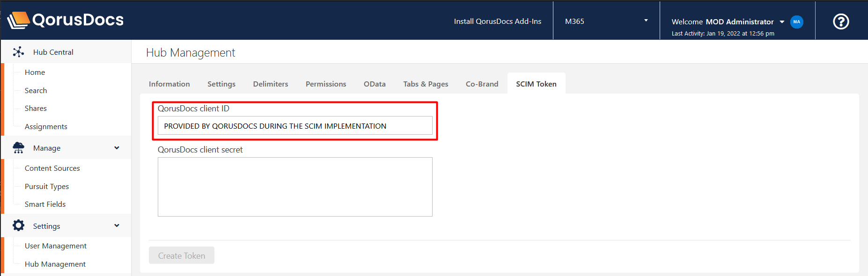Click the Settings section label in sidebar
The width and height of the screenshot is (868, 276).
click(x=47, y=226)
